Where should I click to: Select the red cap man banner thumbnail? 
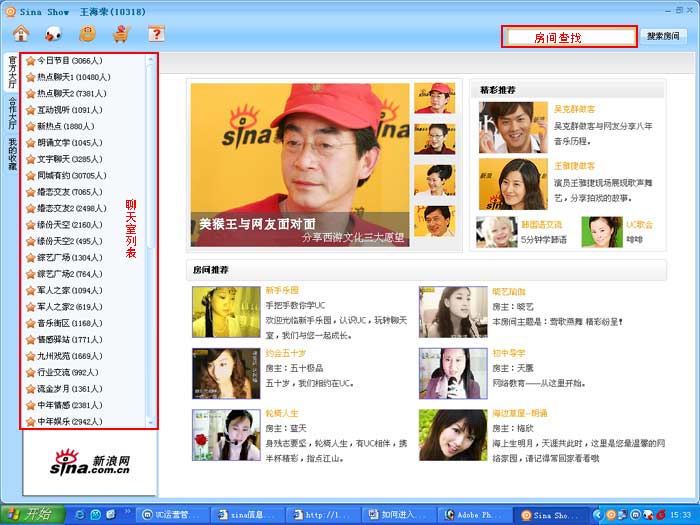point(434,98)
